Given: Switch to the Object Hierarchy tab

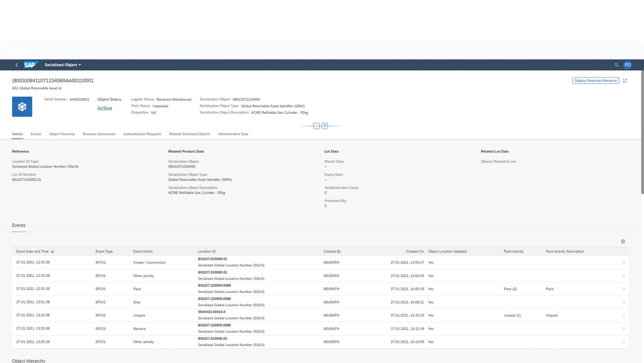Looking at the screenshot, I should 62,134.
